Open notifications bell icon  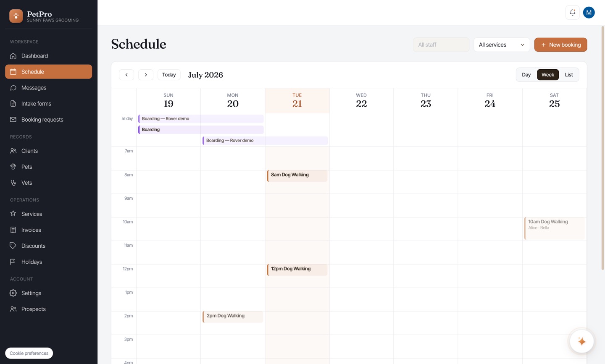[x=572, y=13]
